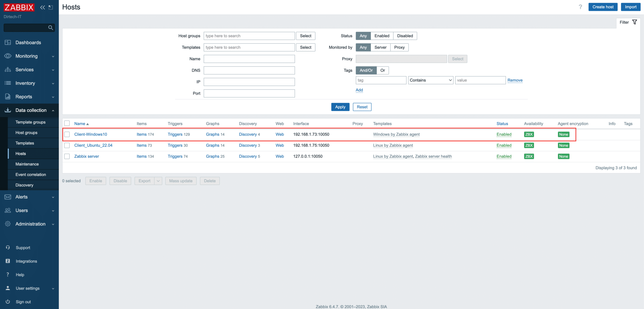Open the Windows by Zabbix agent template
Image resolution: width=644 pixels, height=309 pixels.
[396, 134]
